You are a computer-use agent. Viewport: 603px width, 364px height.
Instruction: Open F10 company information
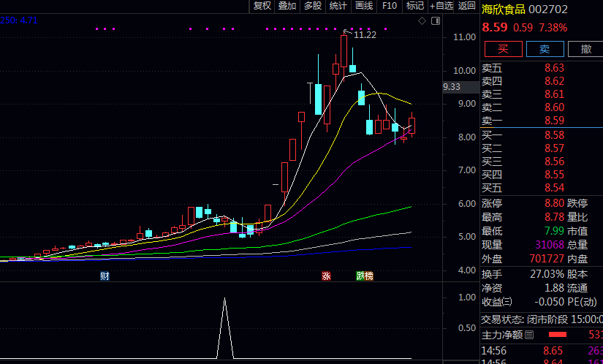point(390,6)
